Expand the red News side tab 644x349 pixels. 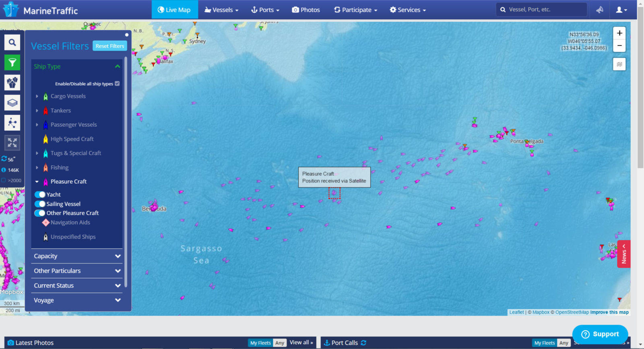click(623, 254)
